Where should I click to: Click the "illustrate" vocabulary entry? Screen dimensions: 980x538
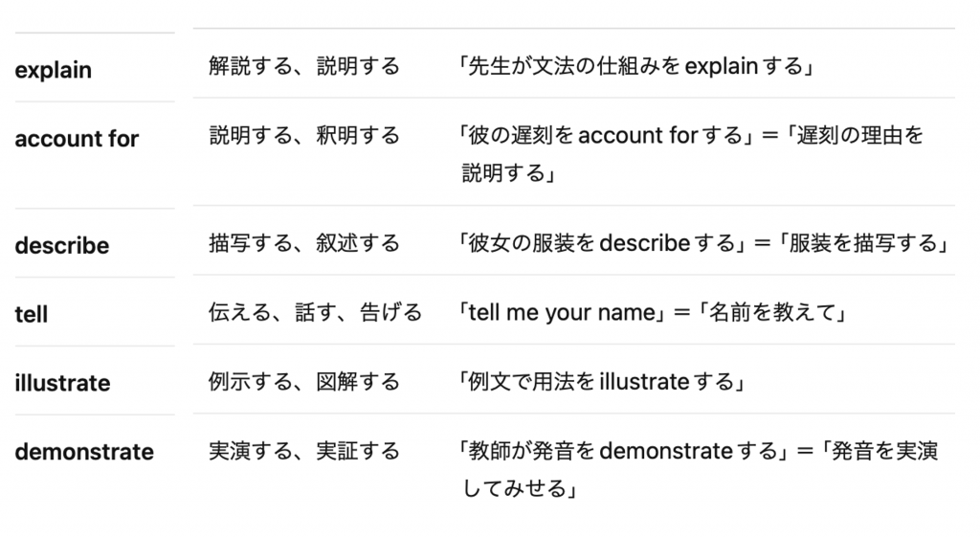coord(62,383)
